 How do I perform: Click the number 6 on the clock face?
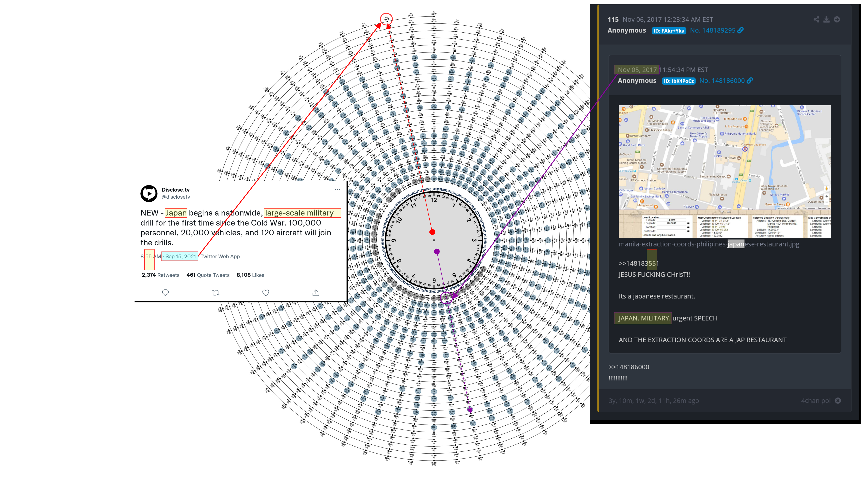pos(434,280)
